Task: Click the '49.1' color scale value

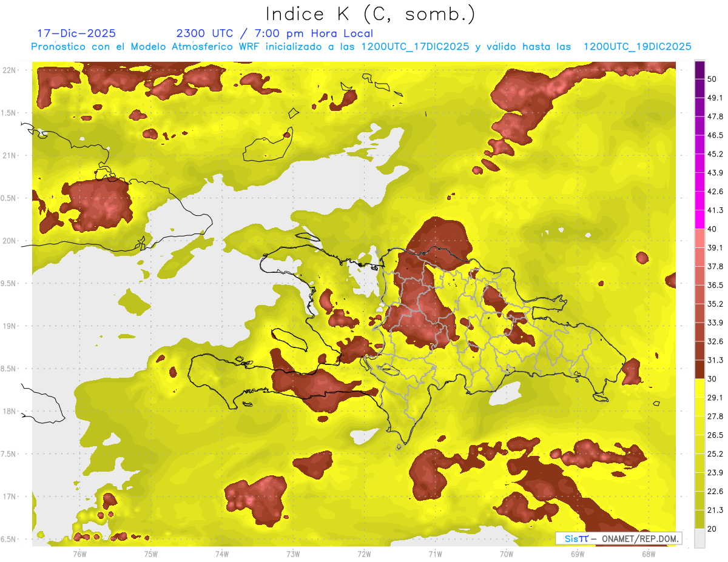Action: tap(715, 98)
